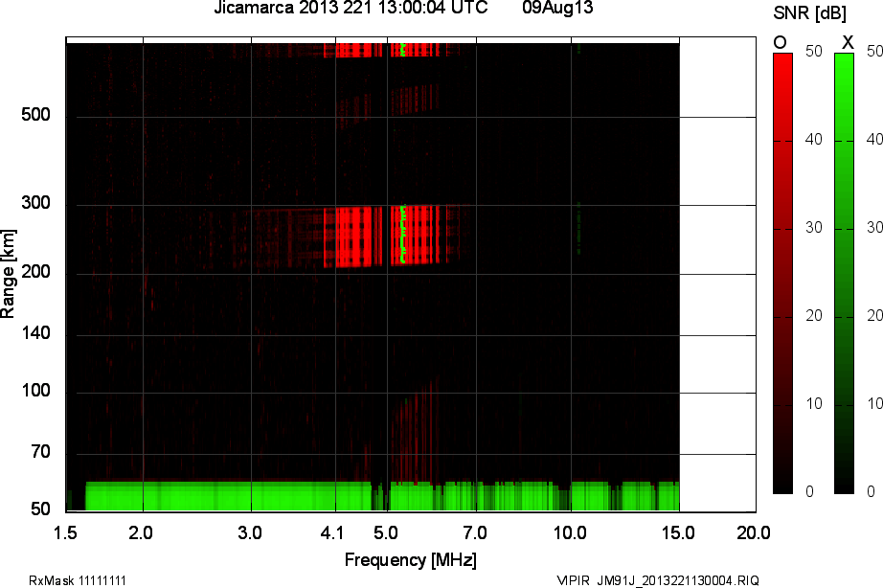Click the "10" tick on red O color bar

814,404
